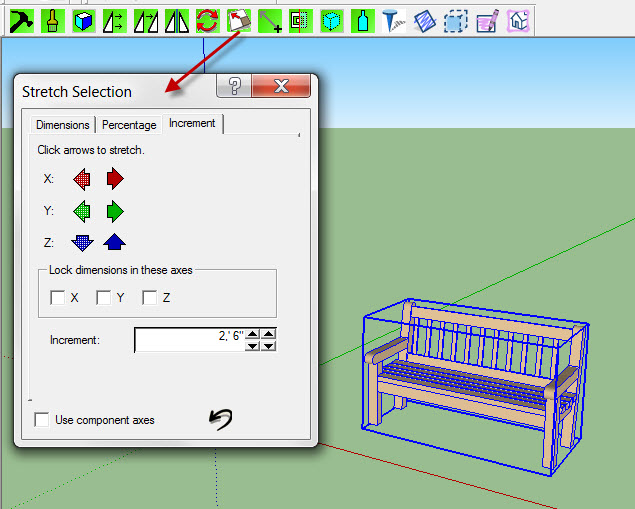Click the undo curved arrow icon
Screen dimensions: 635x509
tap(221, 419)
